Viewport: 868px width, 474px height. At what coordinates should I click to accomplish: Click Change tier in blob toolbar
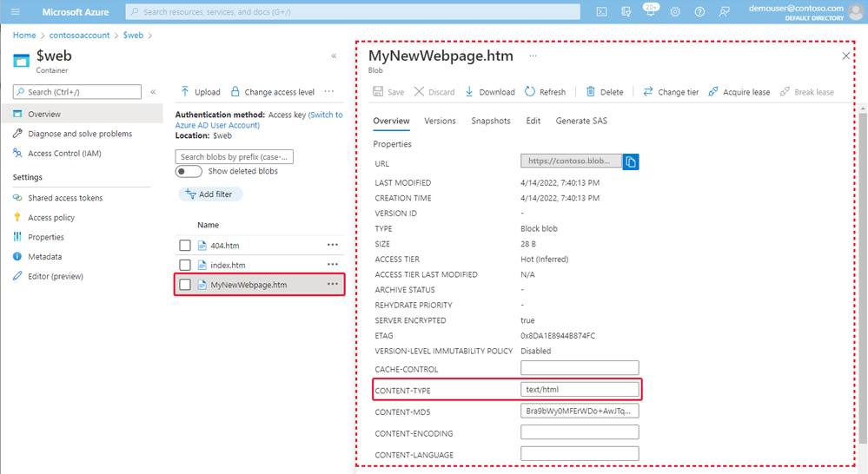671,92
